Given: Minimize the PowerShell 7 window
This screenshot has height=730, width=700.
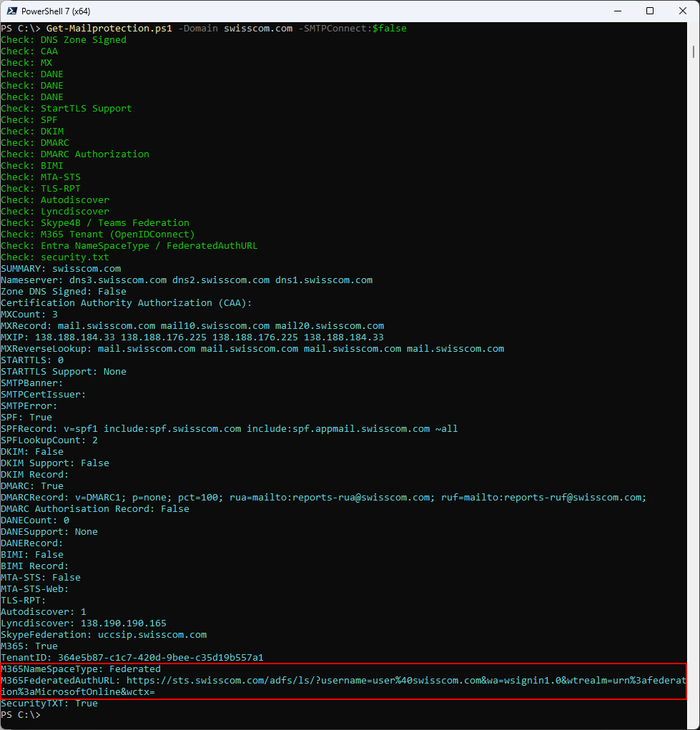Looking at the screenshot, I should click(618, 11).
